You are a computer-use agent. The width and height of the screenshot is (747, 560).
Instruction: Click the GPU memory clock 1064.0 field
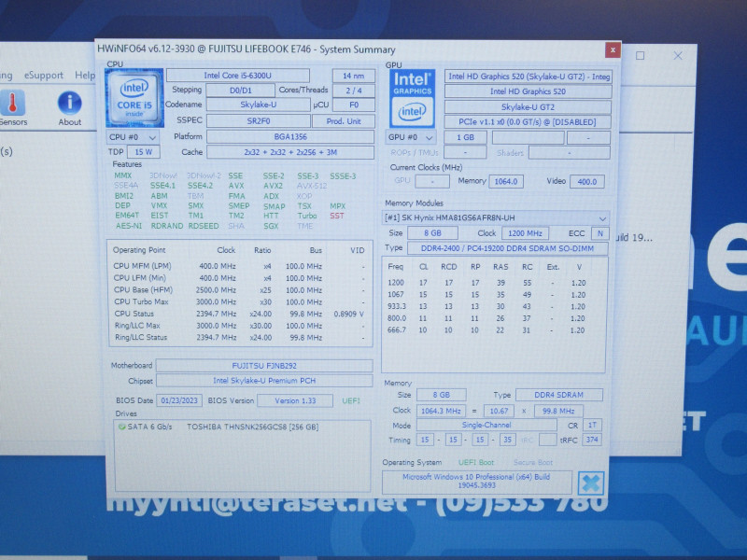[x=505, y=181]
